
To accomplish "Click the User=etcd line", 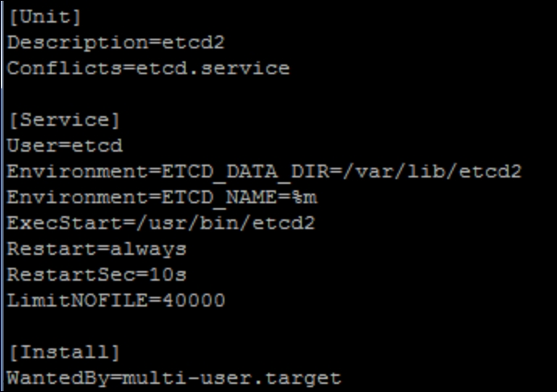I will pos(65,145).
